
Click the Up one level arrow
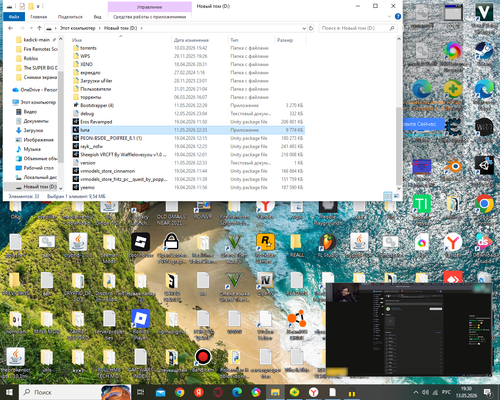point(39,28)
